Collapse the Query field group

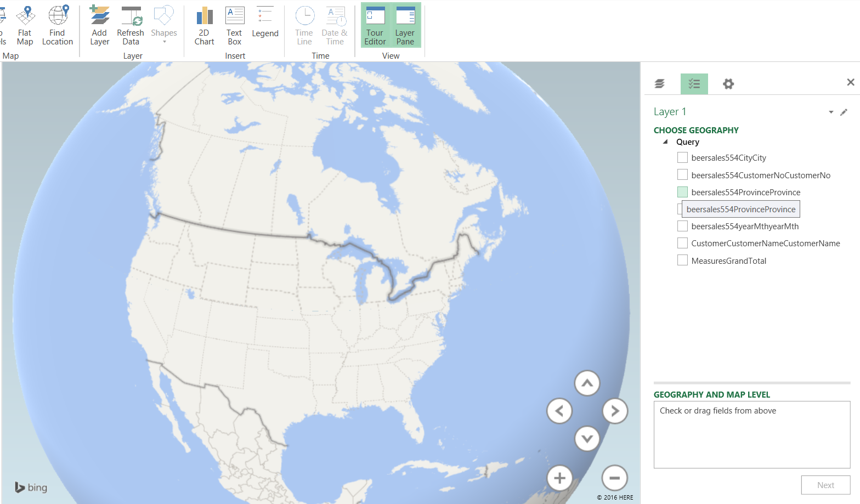(x=666, y=141)
